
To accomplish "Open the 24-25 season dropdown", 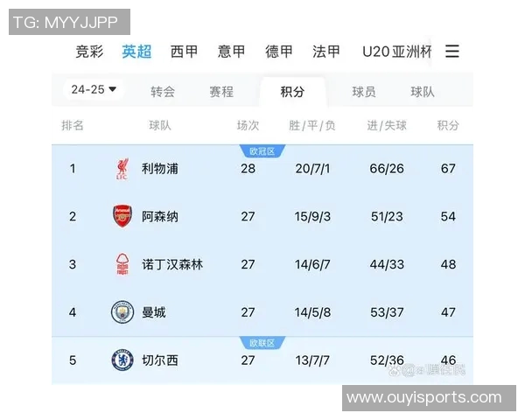I will (94, 90).
